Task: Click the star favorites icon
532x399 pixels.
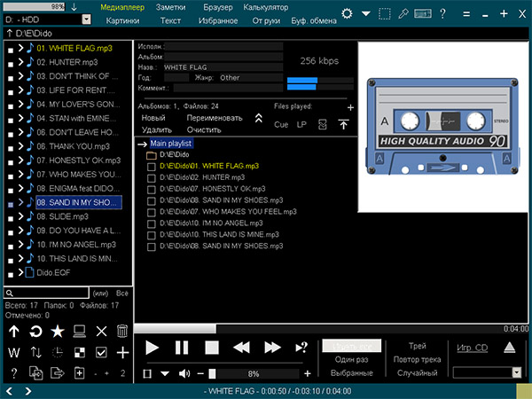Action: coord(58,332)
